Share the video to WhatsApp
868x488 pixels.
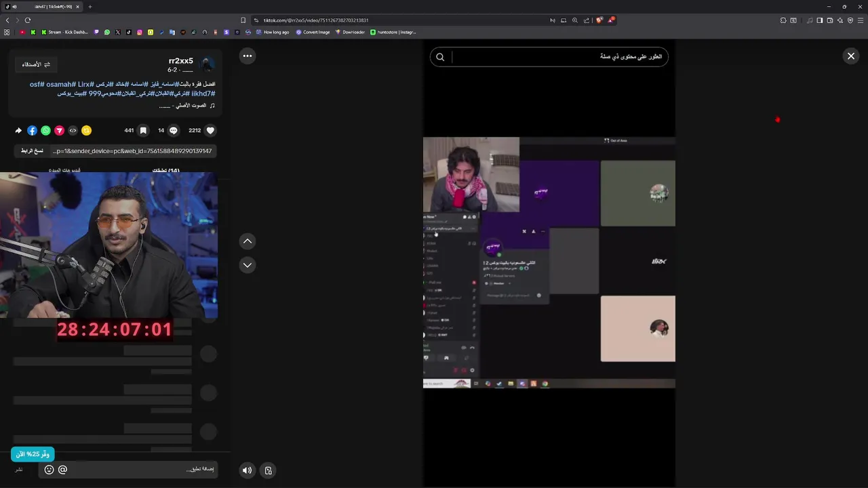(x=45, y=130)
